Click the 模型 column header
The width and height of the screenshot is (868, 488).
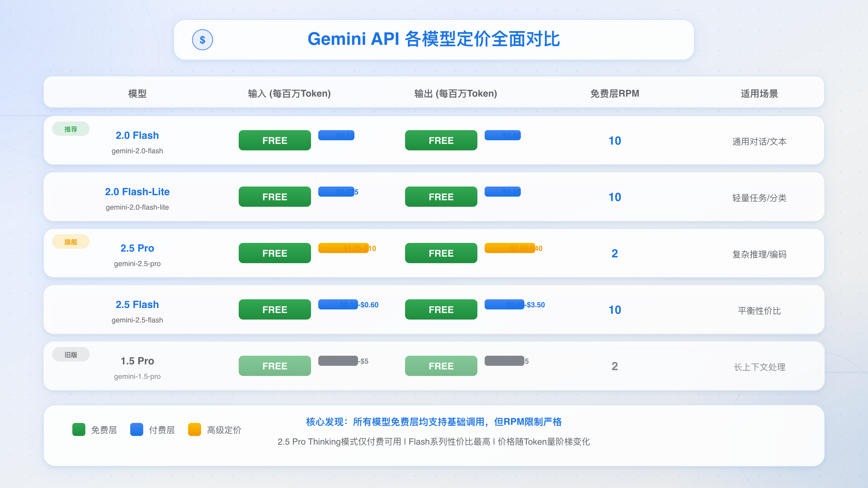137,94
